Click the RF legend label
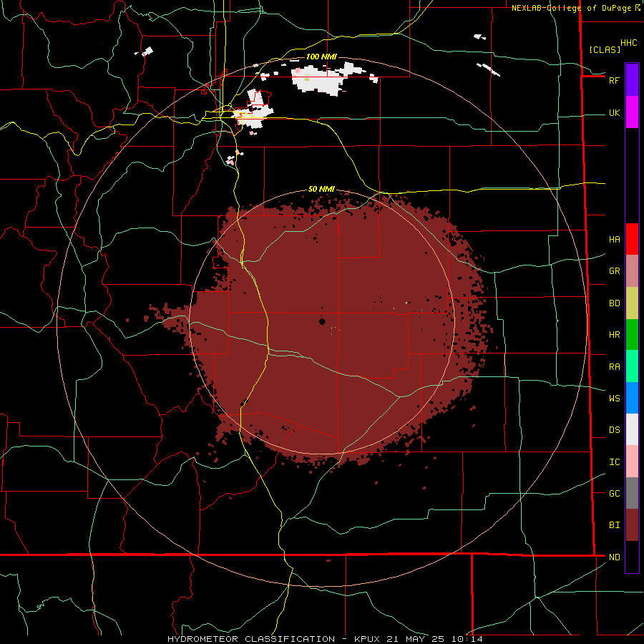This screenshot has height=644, width=644. (x=614, y=80)
